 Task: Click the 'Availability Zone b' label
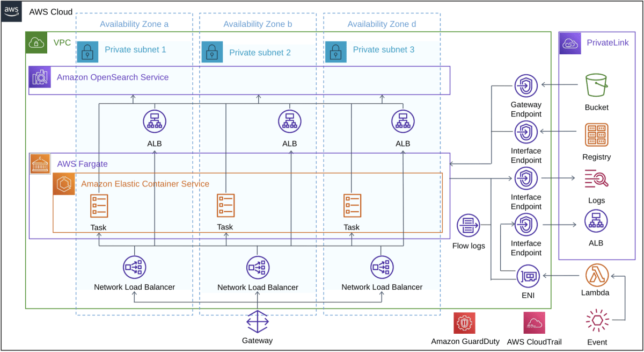click(258, 24)
